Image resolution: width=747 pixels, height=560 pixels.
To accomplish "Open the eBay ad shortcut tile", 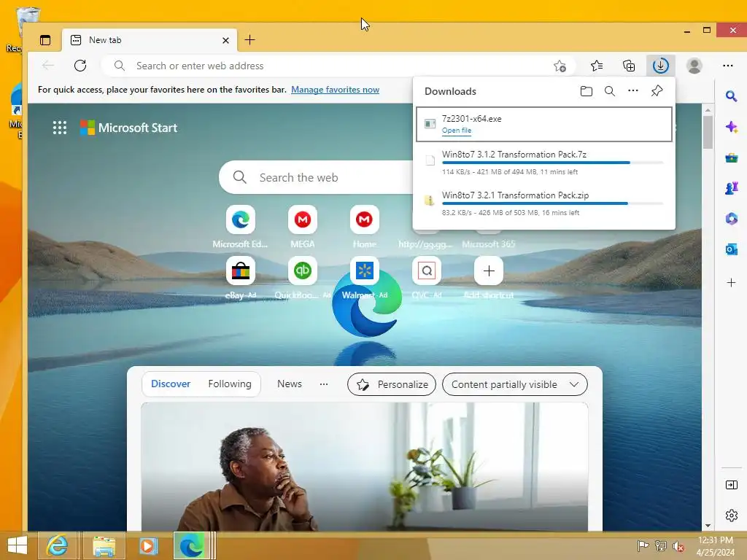I will pos(241,271).
